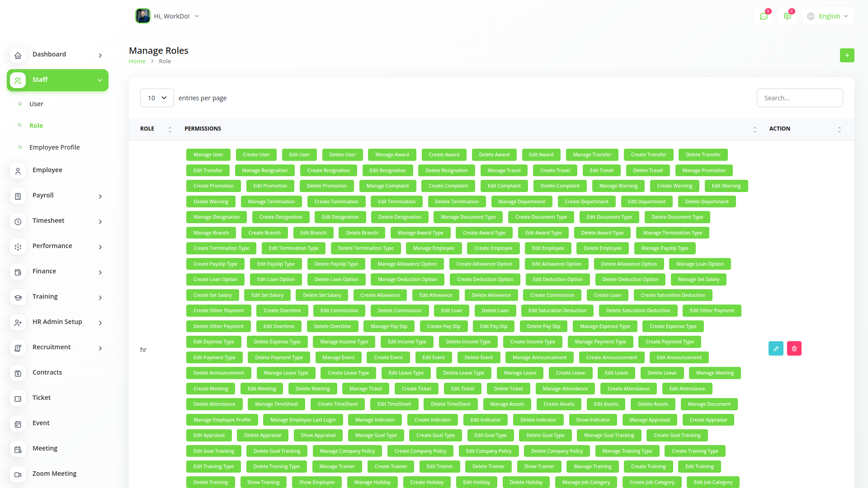Click the Manage Zoom... Manage Set Salary badge
This screenshot has width=868, height=488.
(698, 279)
